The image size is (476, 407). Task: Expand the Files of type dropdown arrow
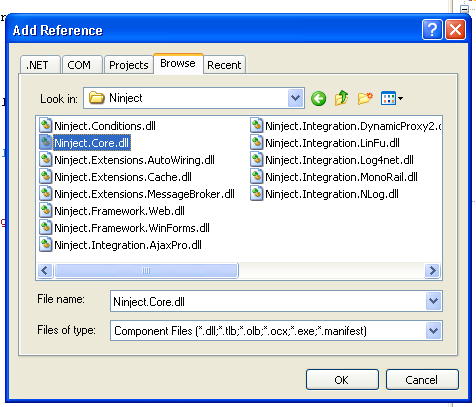pos(434,331)
